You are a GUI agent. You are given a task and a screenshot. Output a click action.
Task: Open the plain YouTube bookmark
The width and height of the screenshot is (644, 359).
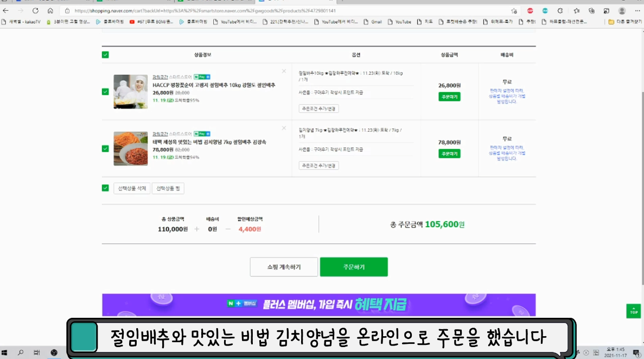(399, 22)
